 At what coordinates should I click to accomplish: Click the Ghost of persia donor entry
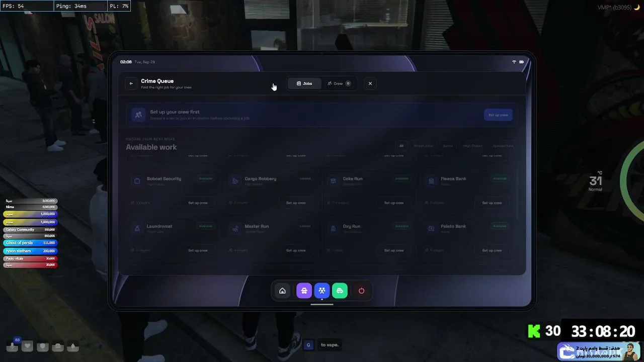coord(30,243)
